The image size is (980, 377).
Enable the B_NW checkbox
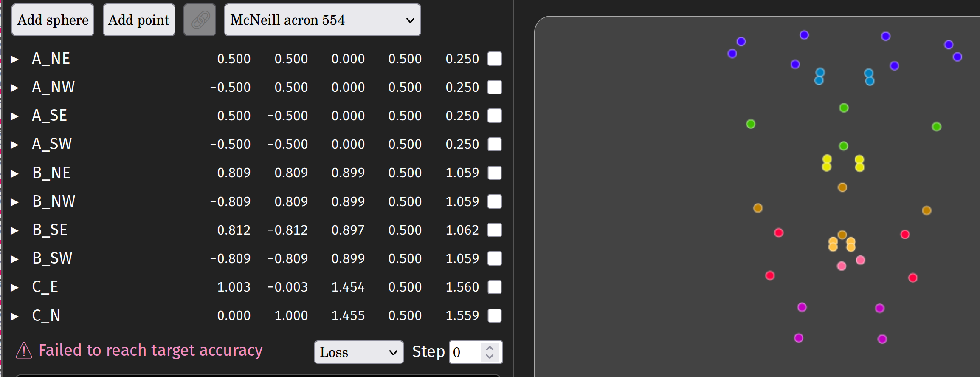(495, 201)
